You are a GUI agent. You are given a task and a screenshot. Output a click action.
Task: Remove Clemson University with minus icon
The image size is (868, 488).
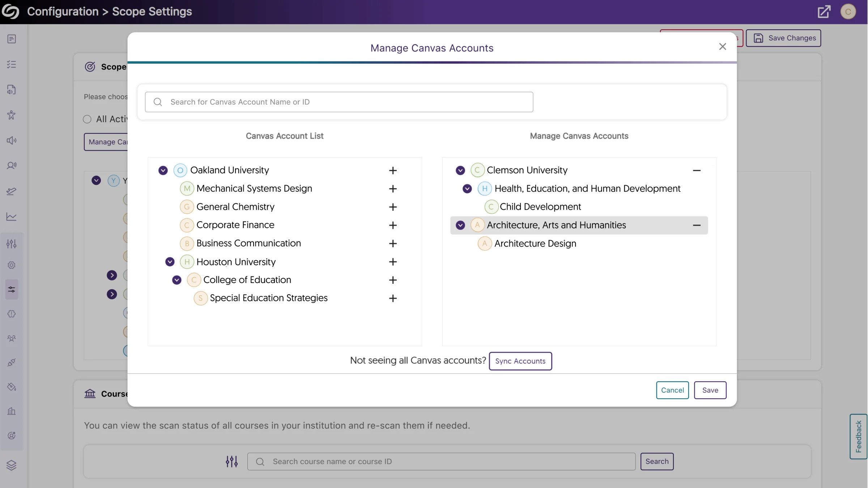(x=697, y=170)
